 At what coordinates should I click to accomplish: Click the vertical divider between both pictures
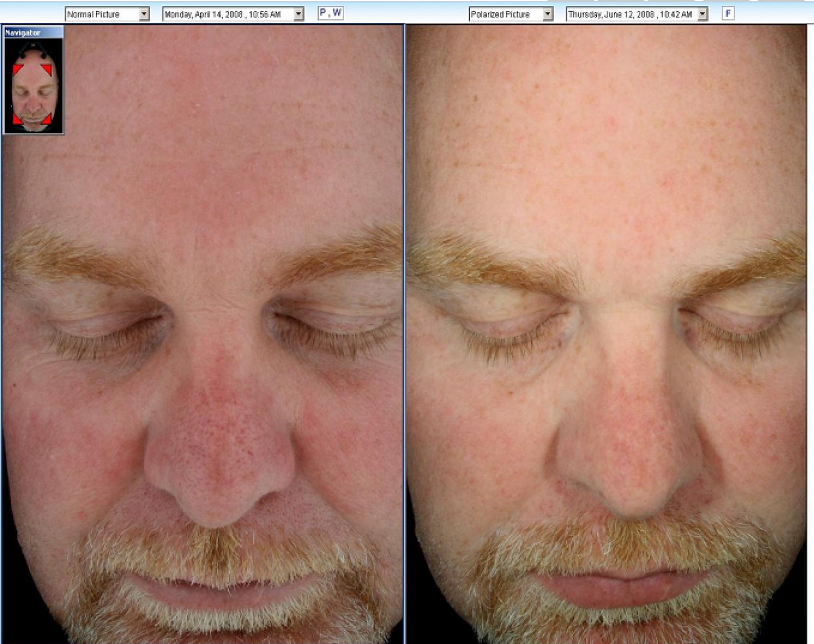[404, 326]
